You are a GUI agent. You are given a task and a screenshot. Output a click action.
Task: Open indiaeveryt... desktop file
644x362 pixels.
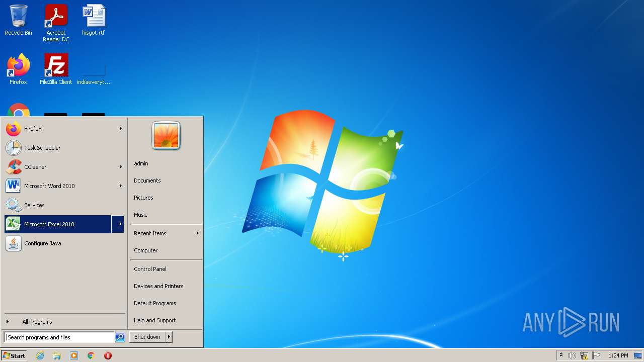pyautogui.click(x=94, y=74)
